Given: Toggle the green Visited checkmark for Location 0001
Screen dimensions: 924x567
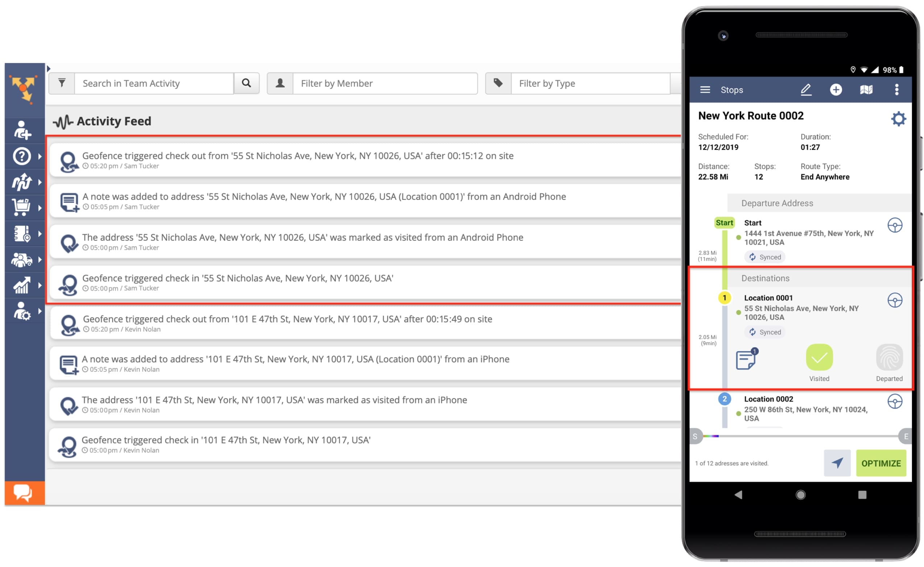Looking at the screenshot, I should click(x=819, y=357).
